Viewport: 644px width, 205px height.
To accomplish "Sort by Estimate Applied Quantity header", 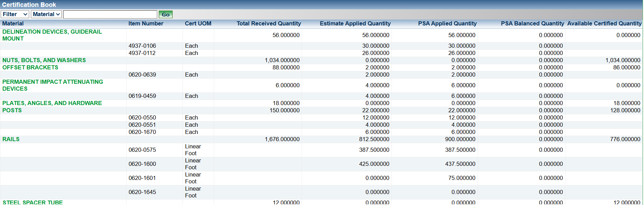I will 355,23.
